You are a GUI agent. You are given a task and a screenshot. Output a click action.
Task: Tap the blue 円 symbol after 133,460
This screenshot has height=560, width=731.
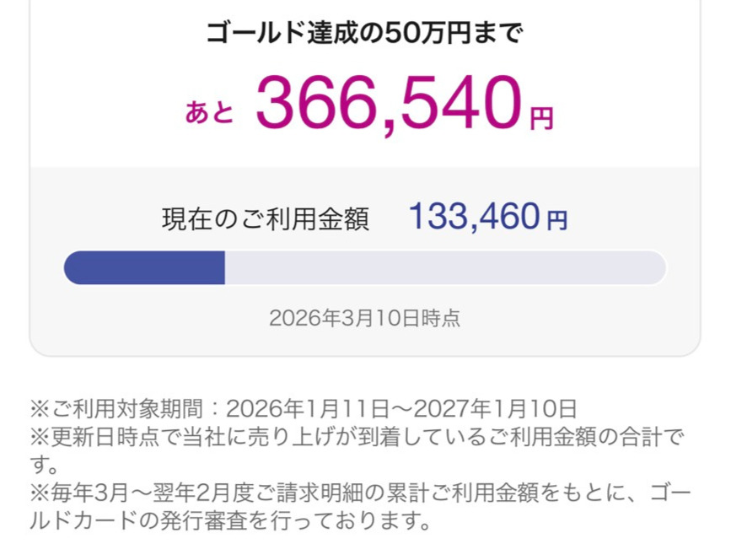(x=557, y=221)
